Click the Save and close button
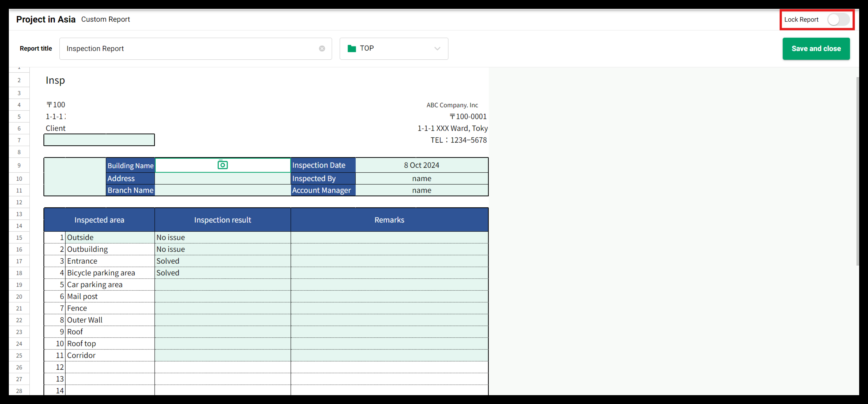Image resolution: width=868 pixels, height=404 pixels. click(816, 49)
